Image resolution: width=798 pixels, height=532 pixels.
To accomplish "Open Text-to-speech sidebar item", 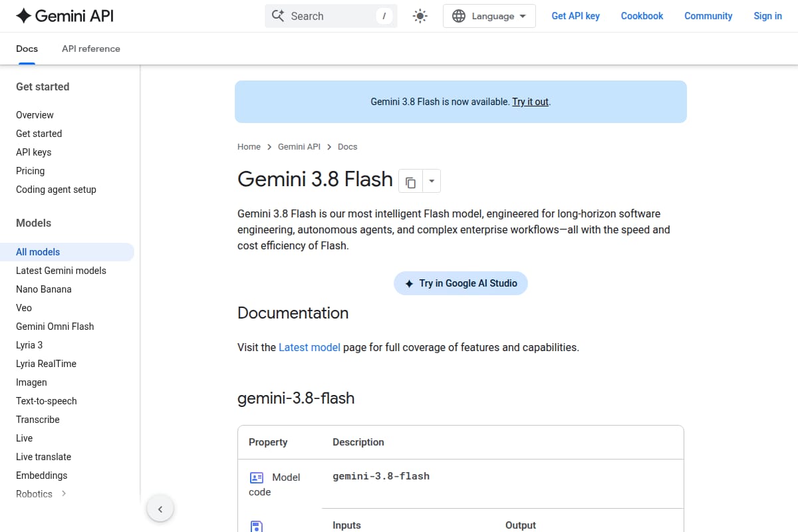I will click(46, 401).
